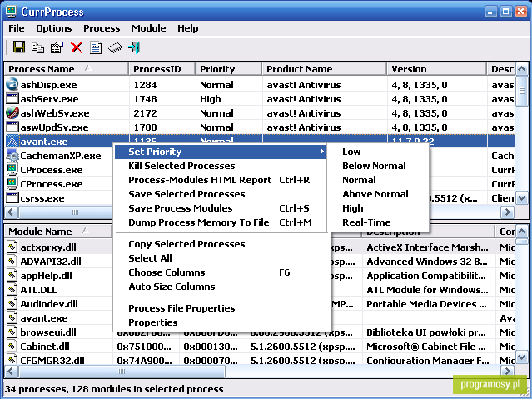This screenshot has width=532, height=399.
Task: Click the High priority cell of ashServ.exe
Action: 211,99
